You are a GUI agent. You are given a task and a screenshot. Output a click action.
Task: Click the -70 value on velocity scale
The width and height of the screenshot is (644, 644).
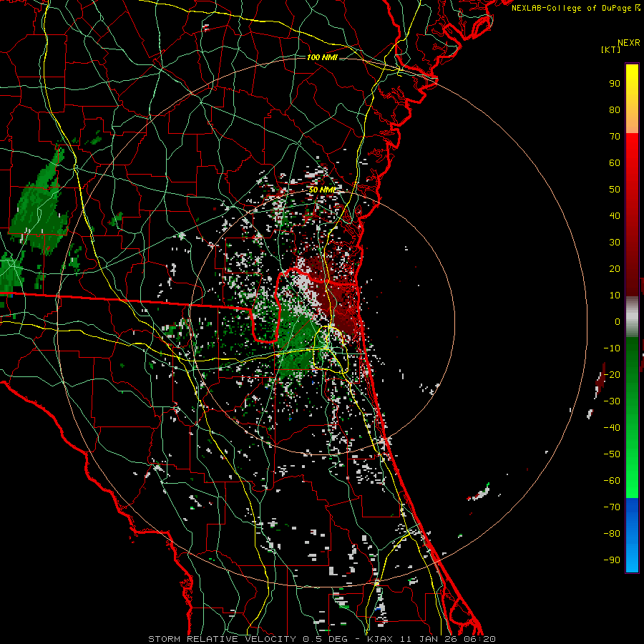[612, 507]
